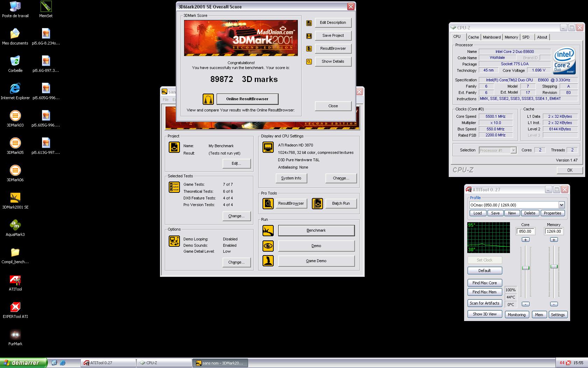Screen dimensions: 588x368
Task: Open the ATITool profile dropdown
Action: 561,205
